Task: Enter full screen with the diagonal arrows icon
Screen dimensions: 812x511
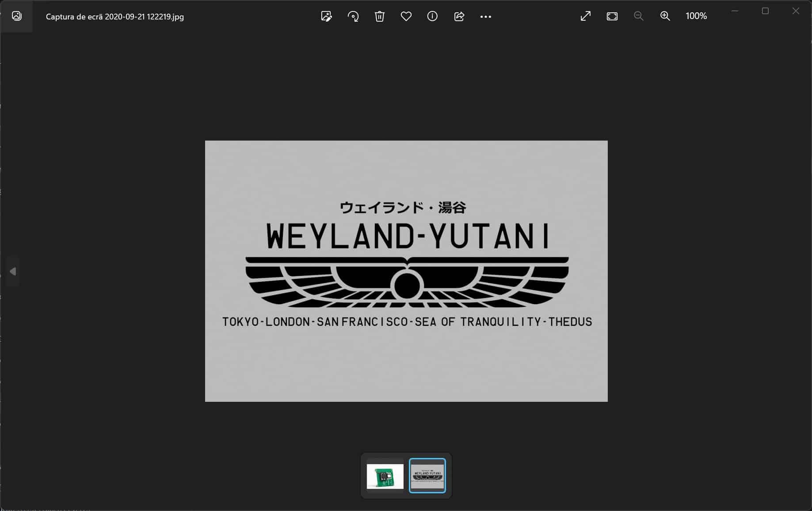Action: click(585, 16)
